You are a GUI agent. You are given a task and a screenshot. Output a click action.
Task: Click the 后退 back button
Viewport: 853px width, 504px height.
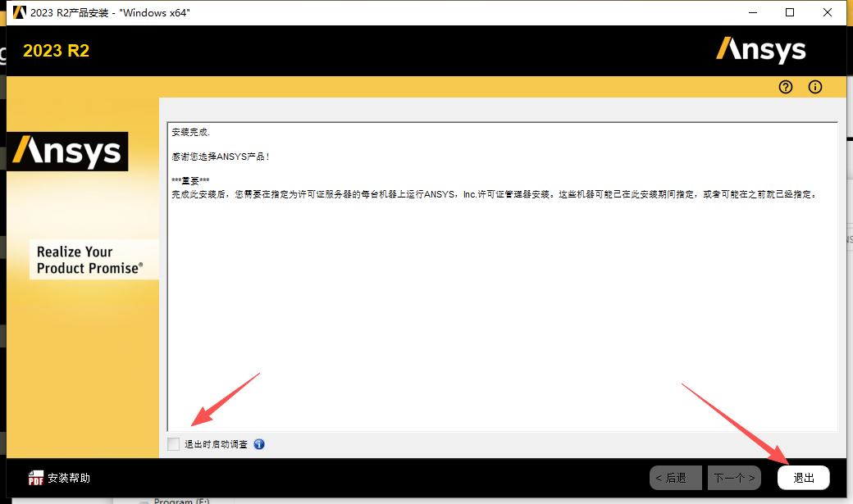tap(676, 477)
